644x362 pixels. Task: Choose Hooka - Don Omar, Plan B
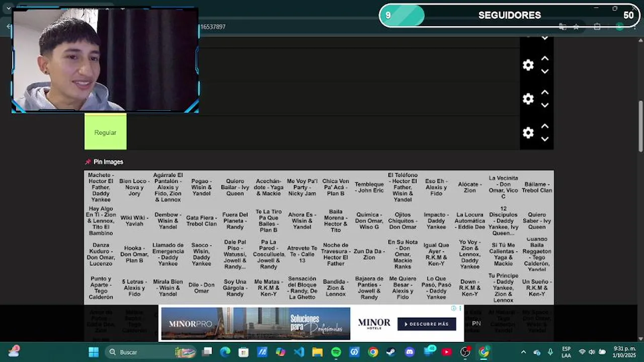(134, 254)
